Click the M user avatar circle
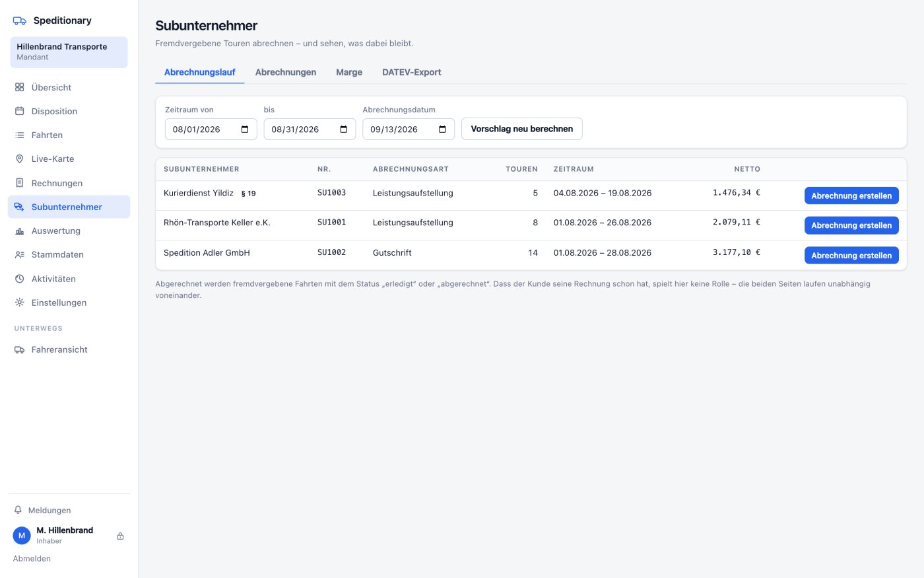 22,536
